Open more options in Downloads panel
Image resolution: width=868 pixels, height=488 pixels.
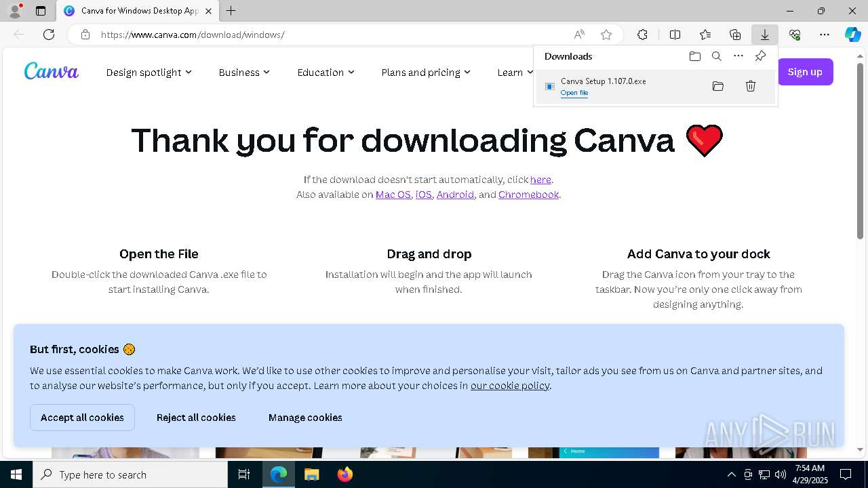[738, 56]
